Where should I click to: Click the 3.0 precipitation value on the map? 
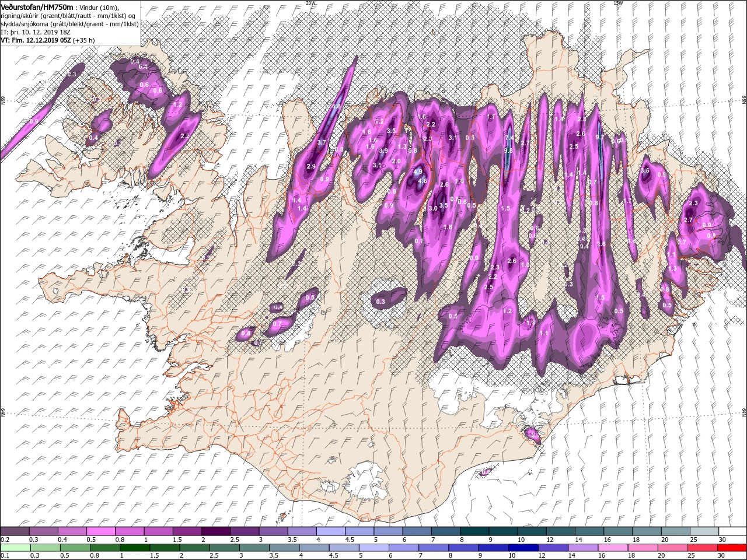pyautogui.click(x=433, y=208)
